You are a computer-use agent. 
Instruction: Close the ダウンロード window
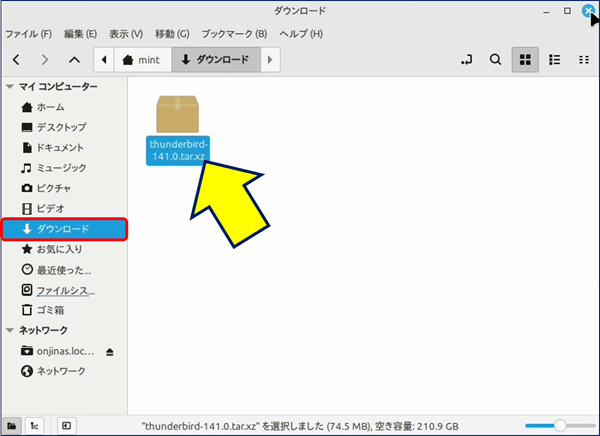click(588, 11)
